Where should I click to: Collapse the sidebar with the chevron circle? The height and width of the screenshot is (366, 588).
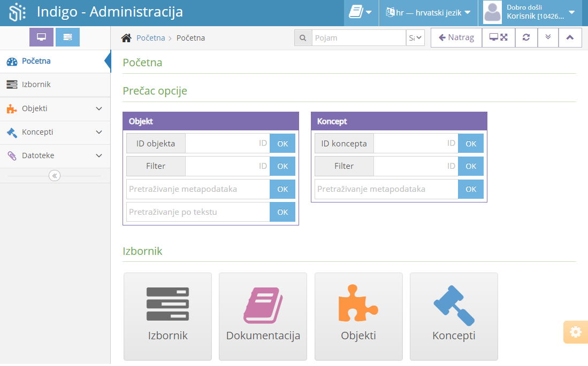coord(55,175)
